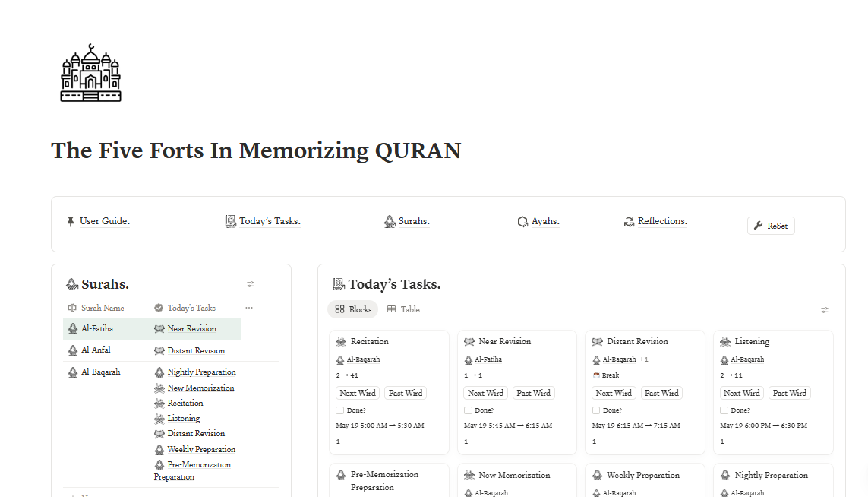Click the Pre-Memorization Preparation card icon
868x497 pixels.
pyautogui.click(x=341, y=475)
